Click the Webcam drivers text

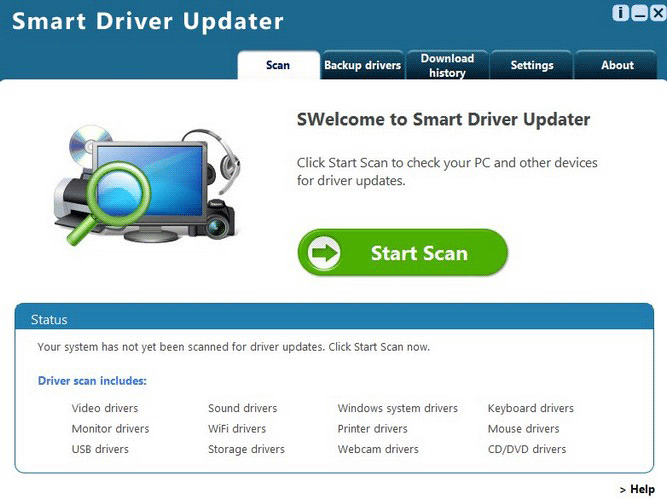pyautogui.click(x=378, y=449)
